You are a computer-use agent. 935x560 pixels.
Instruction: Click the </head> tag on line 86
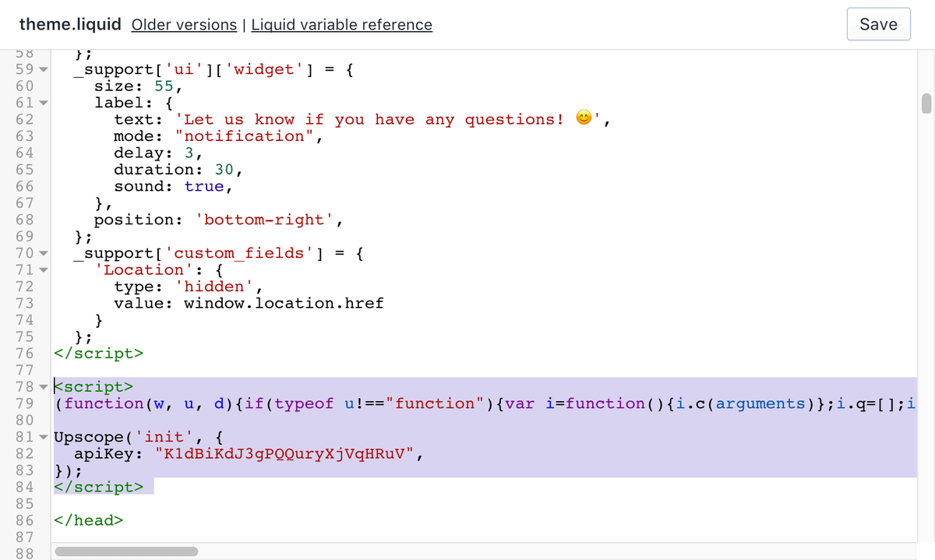(x=89, y=520)
